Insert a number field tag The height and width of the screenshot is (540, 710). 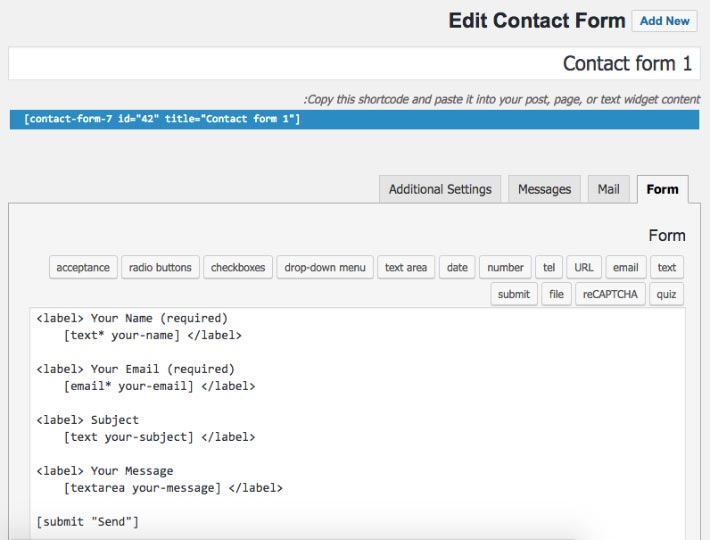point(505,268)
